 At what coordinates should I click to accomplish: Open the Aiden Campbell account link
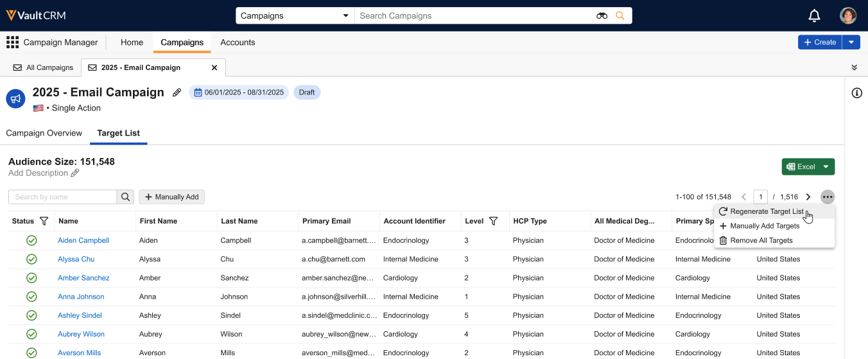(x=83, y=240)
